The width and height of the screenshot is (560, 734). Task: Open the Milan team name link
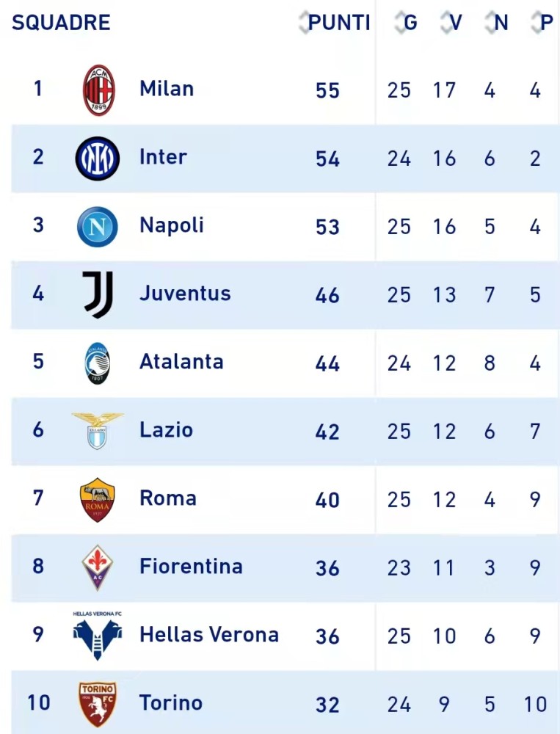167,89
